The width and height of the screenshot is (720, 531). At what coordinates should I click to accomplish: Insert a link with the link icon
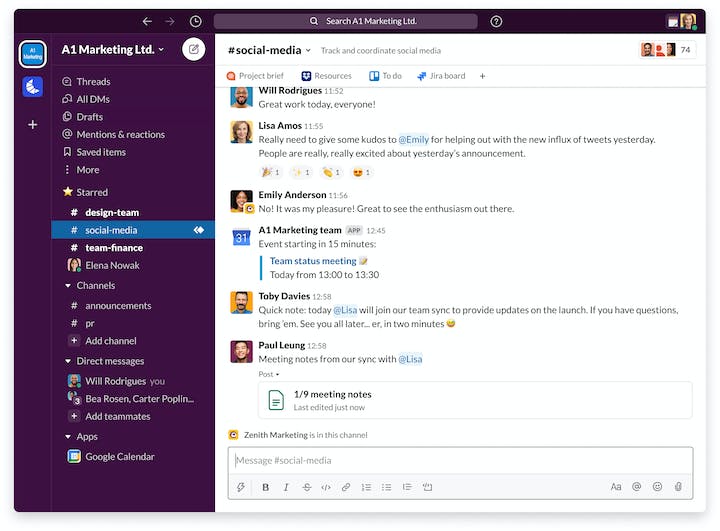pyautogui.click(x=346, y=487)
